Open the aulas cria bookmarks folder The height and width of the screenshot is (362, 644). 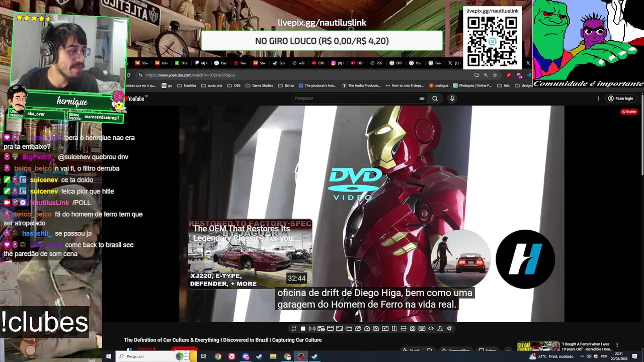tap(211, 85)
